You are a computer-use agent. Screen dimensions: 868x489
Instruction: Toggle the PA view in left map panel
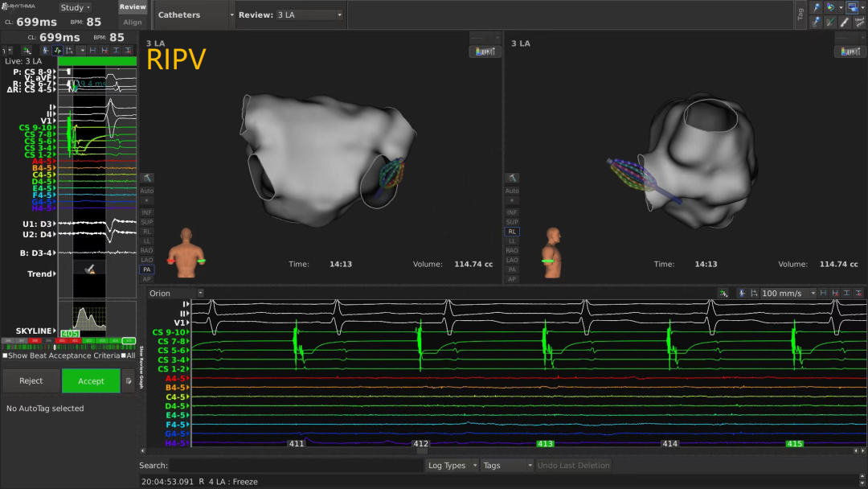click(146, 269)
